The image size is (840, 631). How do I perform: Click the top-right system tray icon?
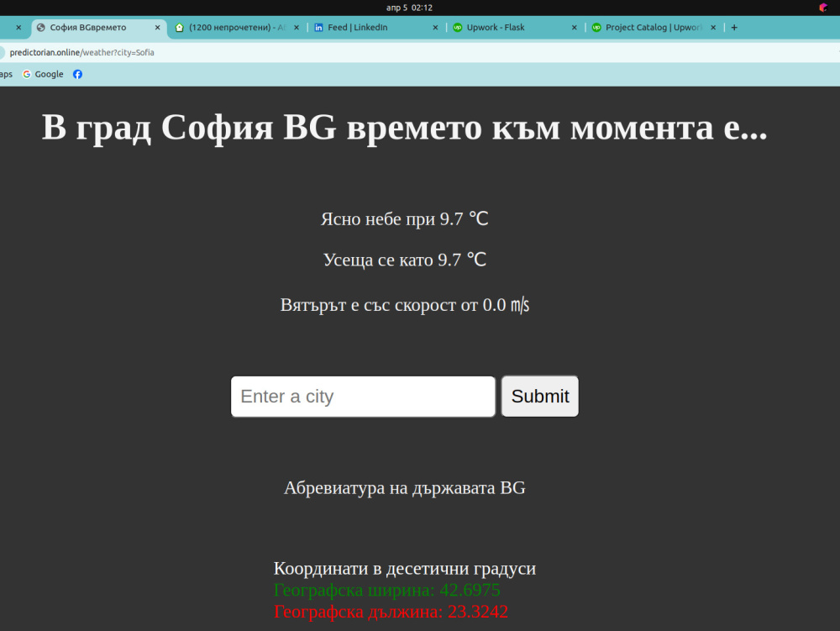[x=823, y=8]
